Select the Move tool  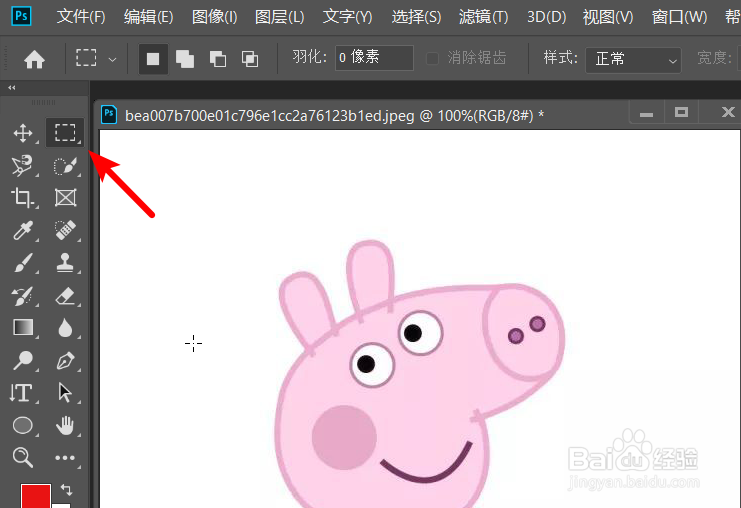tap(22, 133)
